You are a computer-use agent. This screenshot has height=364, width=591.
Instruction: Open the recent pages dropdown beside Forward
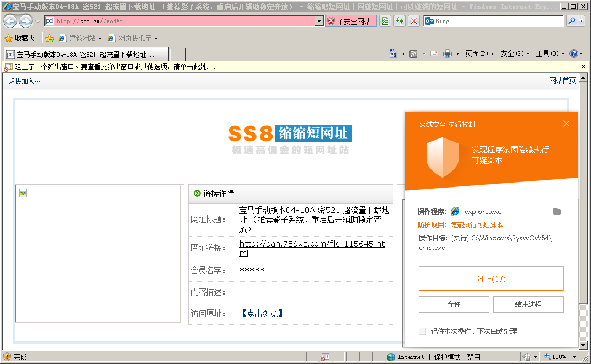(x=38, y=22)
